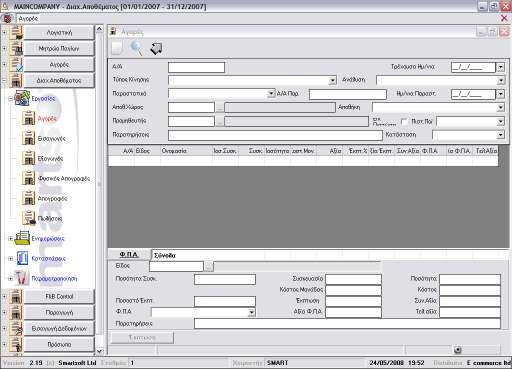Click the app icon next to Αγορές menu
Viewport: 512px width, 369px height.
click(7, 19)
